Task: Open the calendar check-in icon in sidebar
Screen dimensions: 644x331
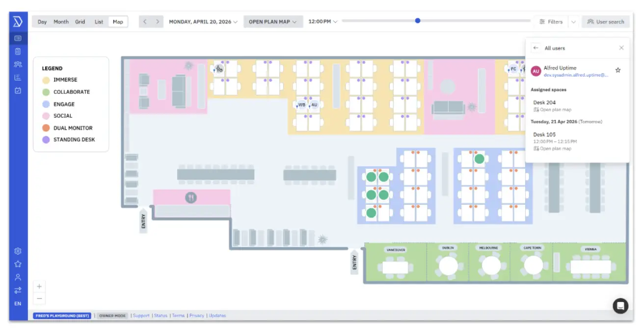Action: click(x=18, y=90)
